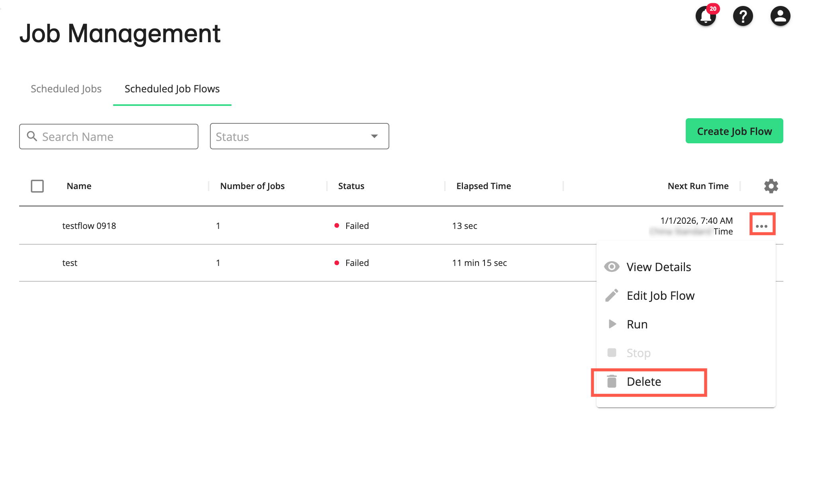Click the help question mark icon

point(743,16)
